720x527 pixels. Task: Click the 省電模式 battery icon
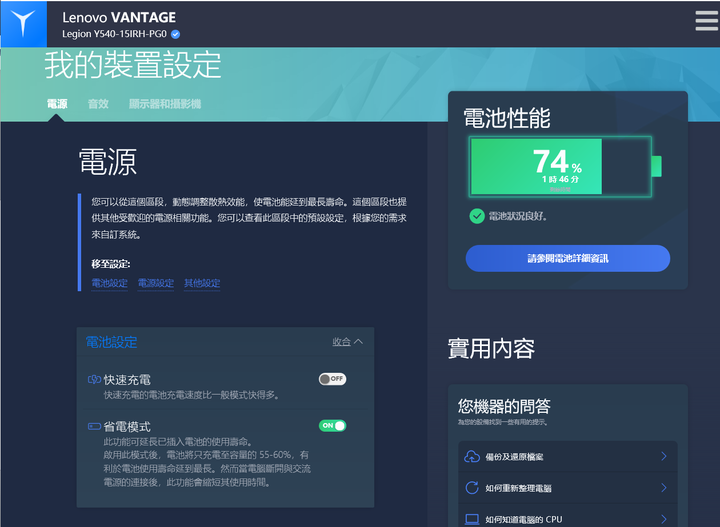(94, 426)
